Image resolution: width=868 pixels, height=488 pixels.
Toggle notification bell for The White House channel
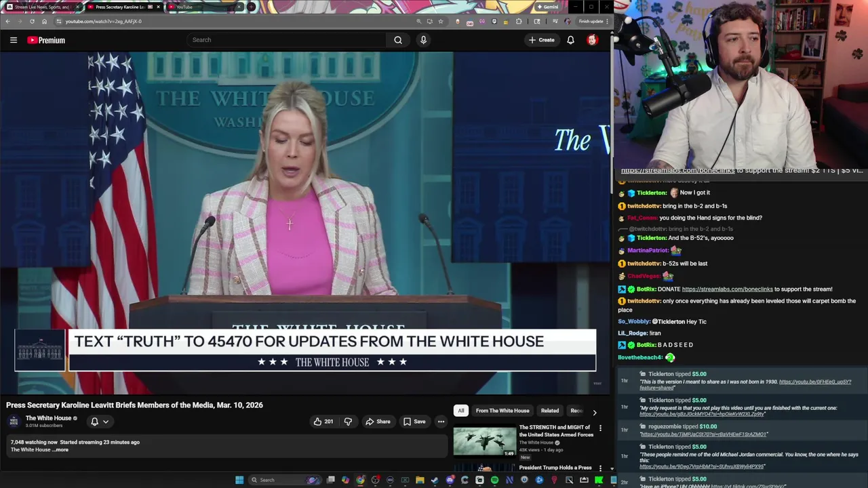(x=100, y=422)
